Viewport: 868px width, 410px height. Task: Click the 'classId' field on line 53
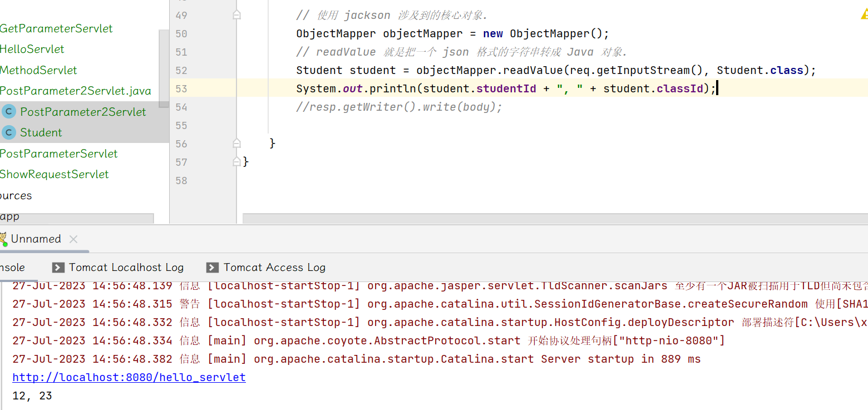coord(680,88)
